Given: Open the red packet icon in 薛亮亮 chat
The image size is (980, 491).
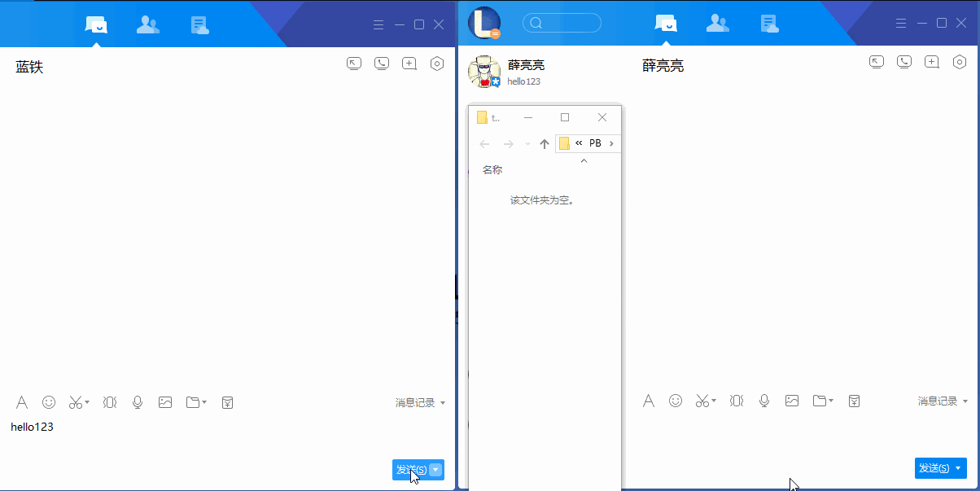Looking at the screenshot, I should (x=855, y=401).
